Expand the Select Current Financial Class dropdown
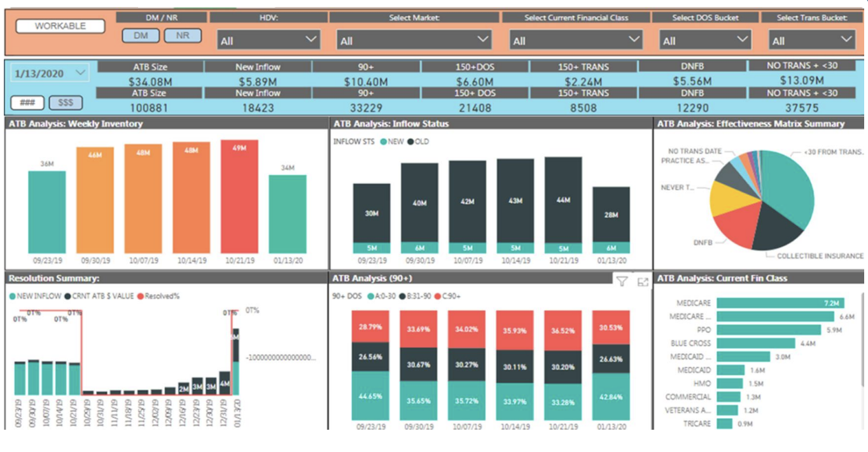The height and width of the screenshot is (452, 868). 577,40
